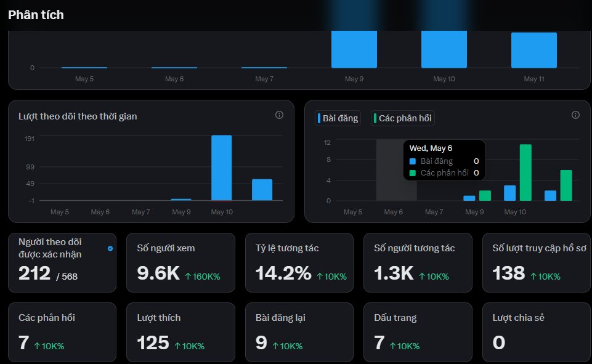Select Số lượt truy cập hồ sơ card
This screenshot has height=364, width=592.
click(x=537, y=262)
